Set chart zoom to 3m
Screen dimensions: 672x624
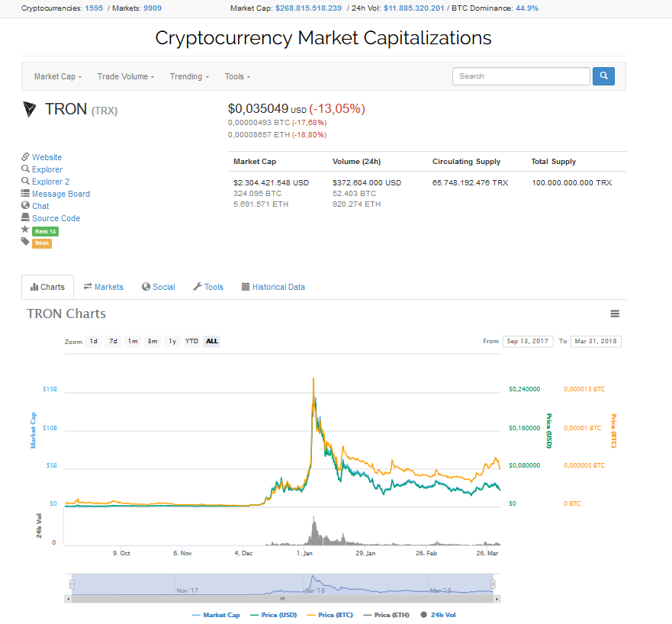click(153, 341)
